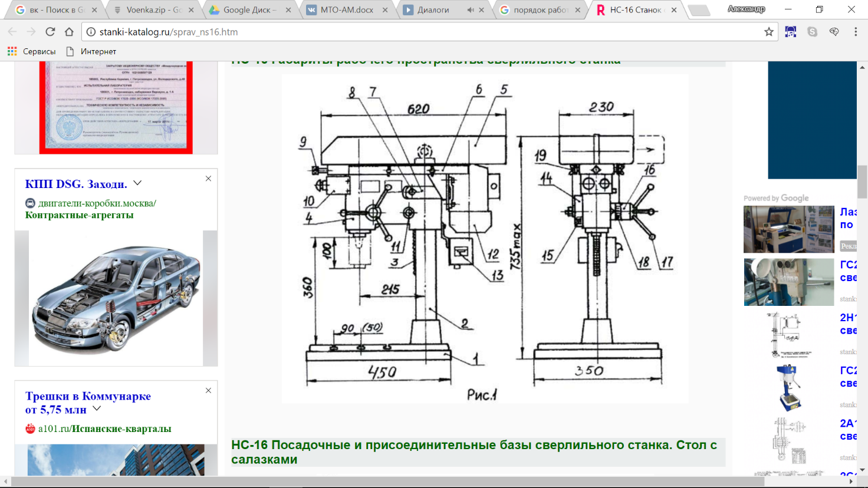Open the Сервисы apps shortcut
This screenshot has width=868, height=488.
(x=32, y=51)
